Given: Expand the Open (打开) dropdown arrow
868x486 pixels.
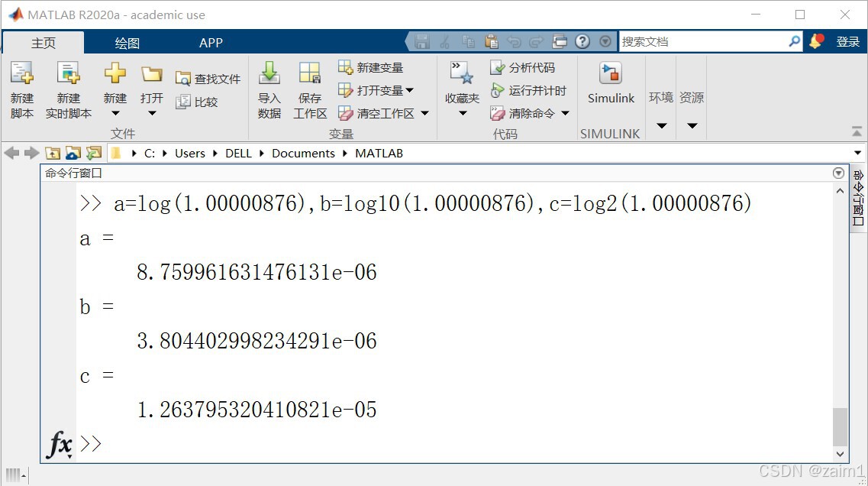Looking at the screenshot, I should click(x=152, y=114).
